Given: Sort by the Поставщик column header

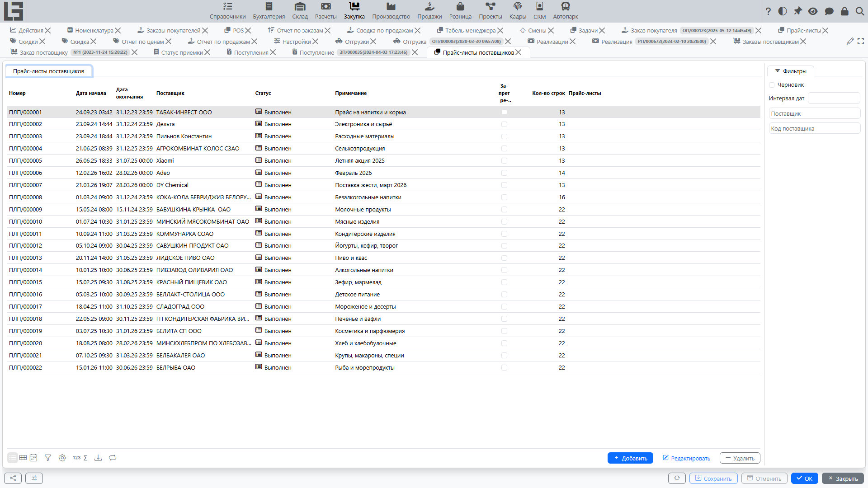Looking at the screenshot, I should tap(170, 93).
